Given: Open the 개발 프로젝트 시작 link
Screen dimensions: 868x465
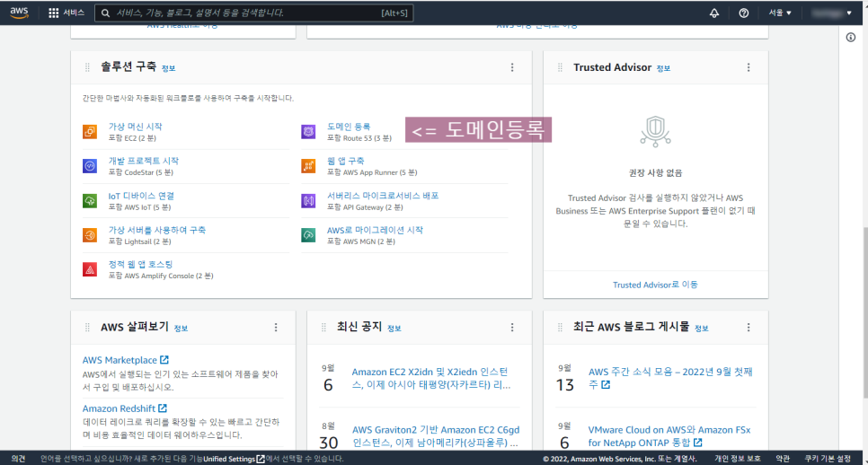Looking at the screenshot, I should pos(144,161).
